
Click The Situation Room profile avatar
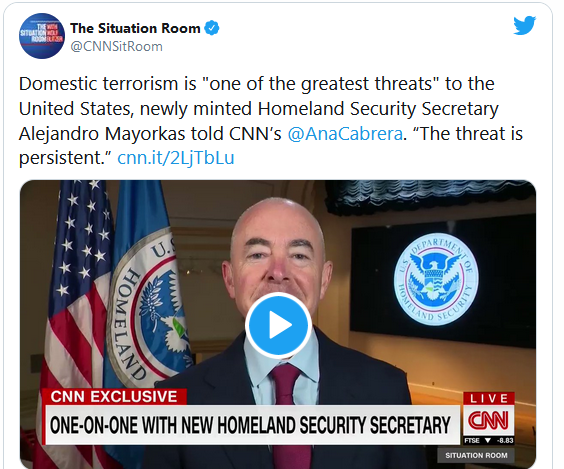point(42,36)
